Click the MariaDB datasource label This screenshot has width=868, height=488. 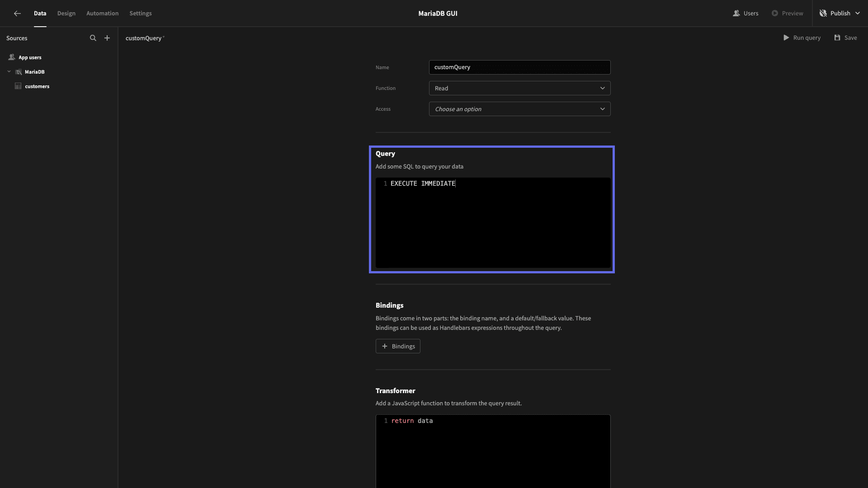[35, 72]
